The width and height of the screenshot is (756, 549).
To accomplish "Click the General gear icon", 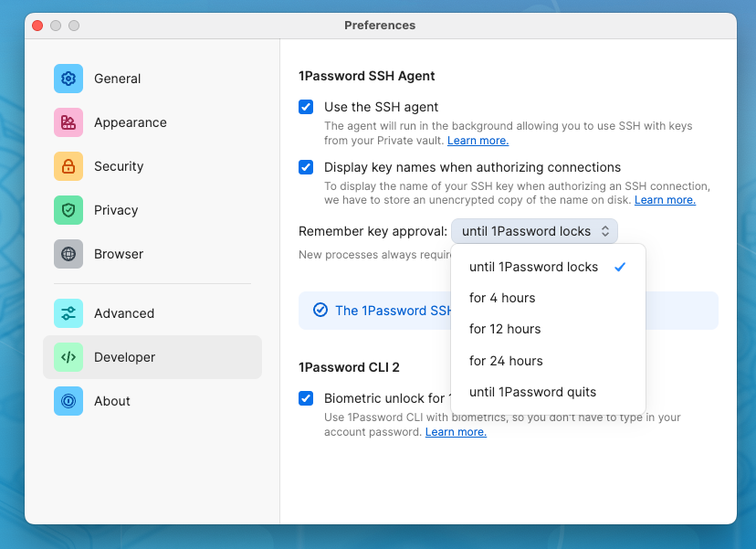I will pyautogui.click(x=68, y=79).
